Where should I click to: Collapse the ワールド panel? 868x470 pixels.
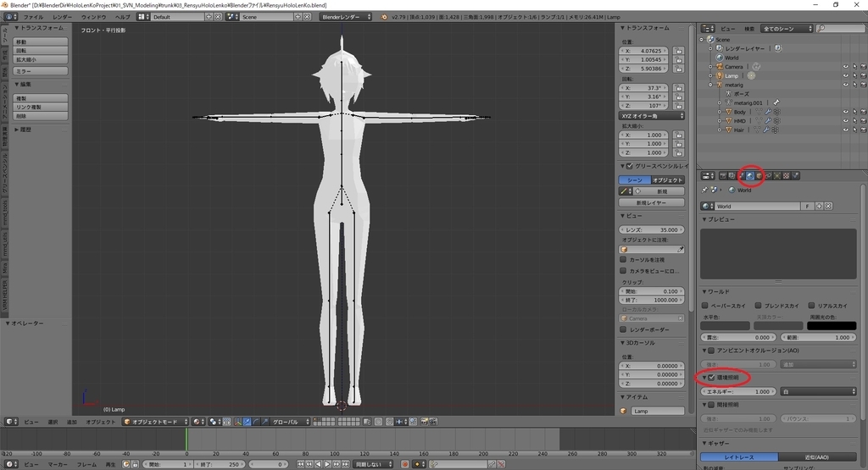[x=704, y=291]
